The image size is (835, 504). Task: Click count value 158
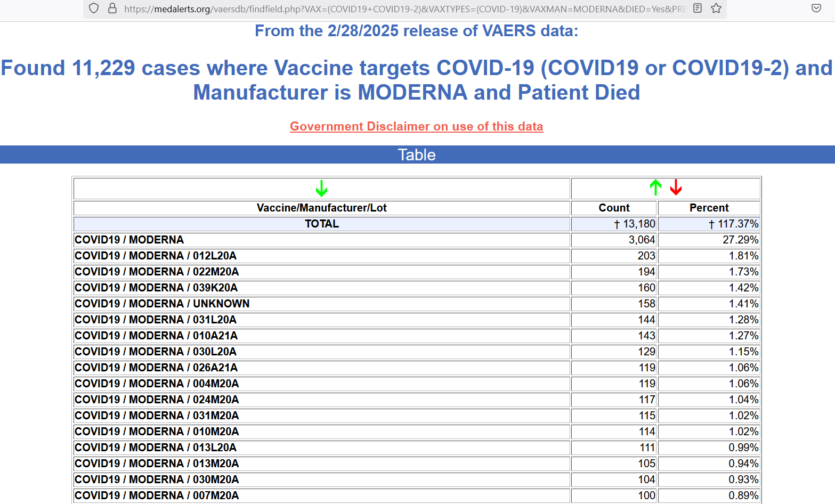tap(646, 304)
